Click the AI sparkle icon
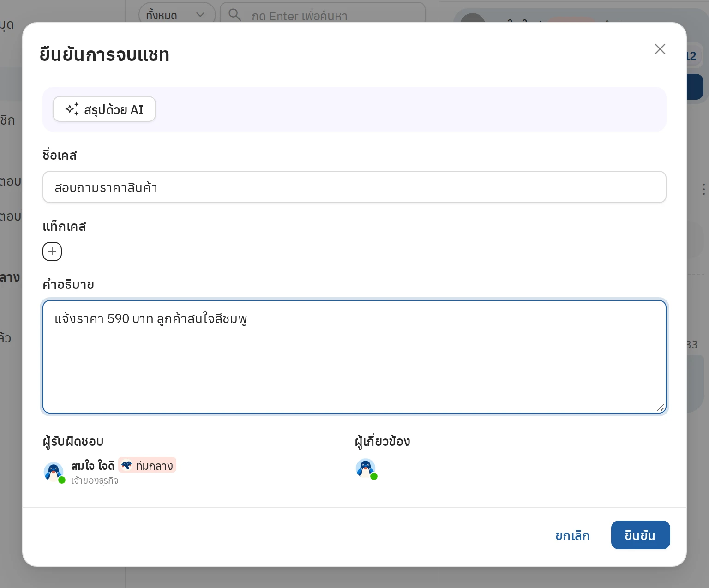This screenshot has width=709, height=588. [72, 109]
